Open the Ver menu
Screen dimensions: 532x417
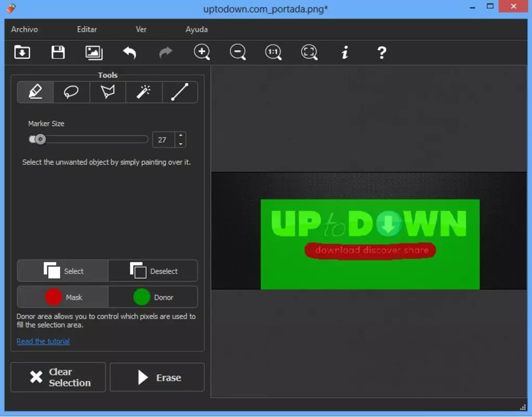(x=141, y=30)
